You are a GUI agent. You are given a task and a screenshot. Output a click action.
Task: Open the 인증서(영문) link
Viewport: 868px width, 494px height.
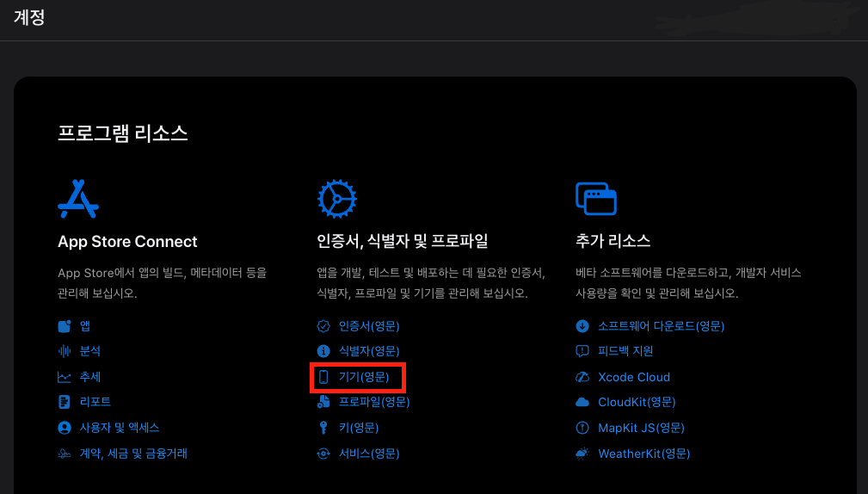(x=369, y=326)
